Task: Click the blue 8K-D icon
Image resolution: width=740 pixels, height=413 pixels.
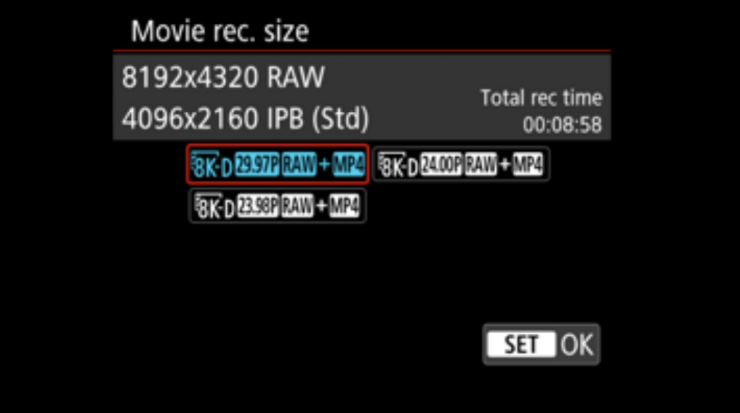Action: [212, 165]
